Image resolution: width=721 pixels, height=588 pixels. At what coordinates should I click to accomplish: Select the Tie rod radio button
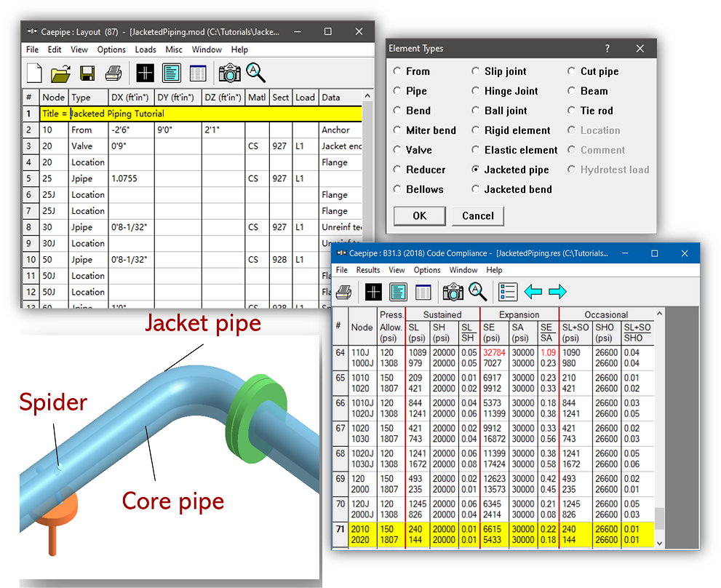[572, 111]
